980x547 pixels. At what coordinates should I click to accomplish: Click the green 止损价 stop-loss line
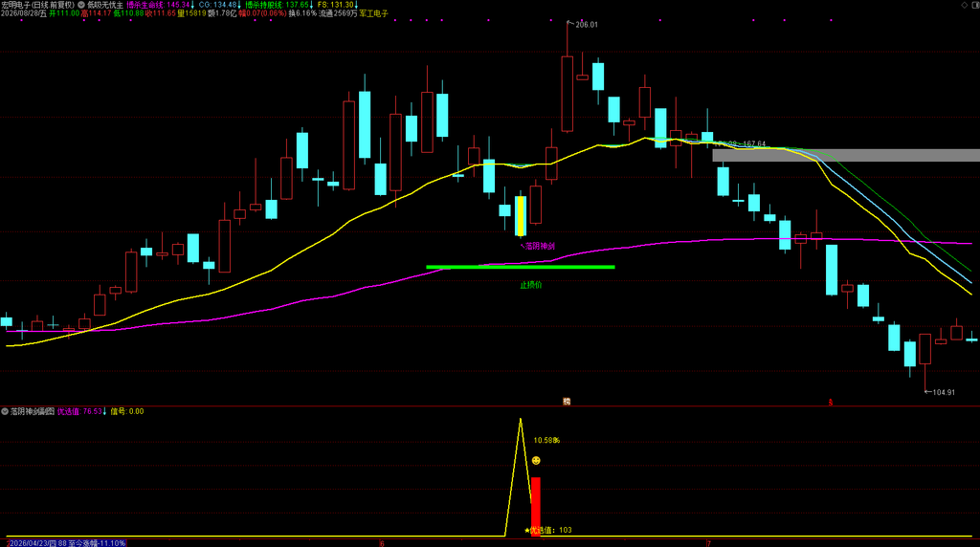click(x=521, y=267)
